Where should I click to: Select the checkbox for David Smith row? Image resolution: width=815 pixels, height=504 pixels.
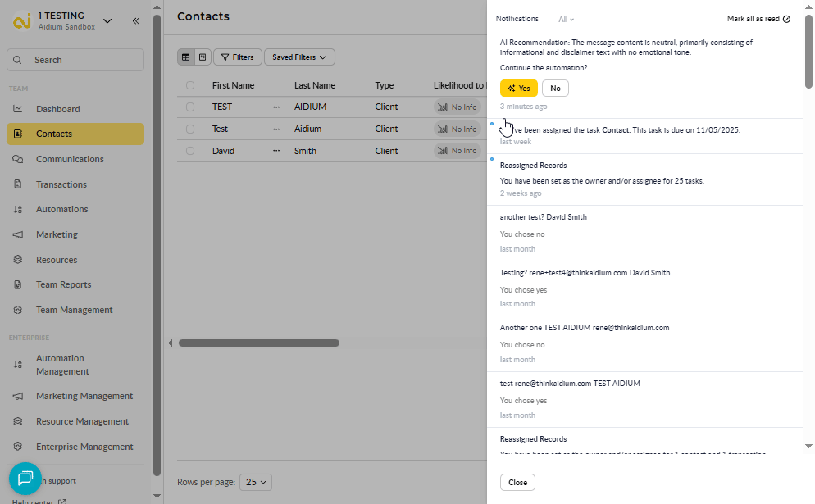[x=190, y=151]
